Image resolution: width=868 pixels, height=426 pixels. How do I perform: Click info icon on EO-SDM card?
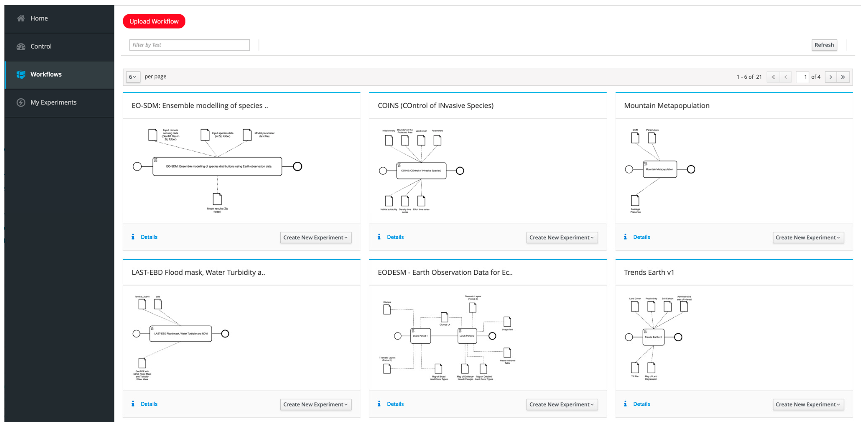point(133,237)
